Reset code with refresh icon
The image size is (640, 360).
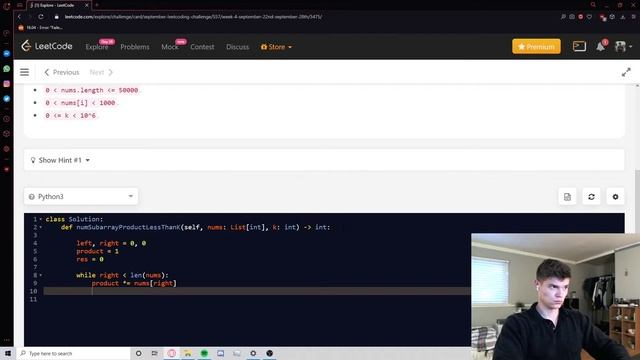pos(591,197)
